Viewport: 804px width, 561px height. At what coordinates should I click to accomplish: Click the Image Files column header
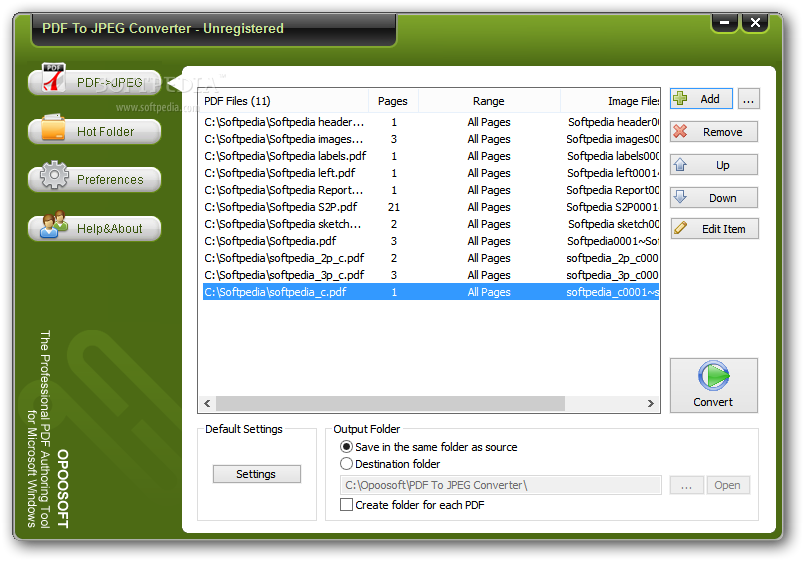(x=610, y=101)
